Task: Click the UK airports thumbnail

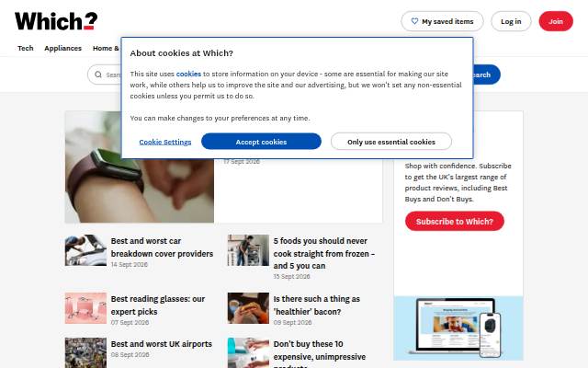Action: pyautogui.click(x=85, y=352)
